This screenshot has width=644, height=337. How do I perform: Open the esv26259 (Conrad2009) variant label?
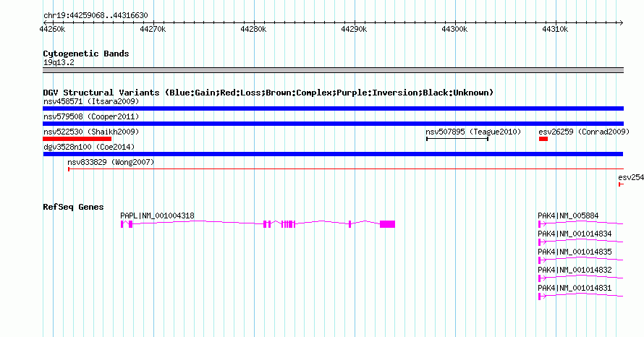click(x=584, y=132)
